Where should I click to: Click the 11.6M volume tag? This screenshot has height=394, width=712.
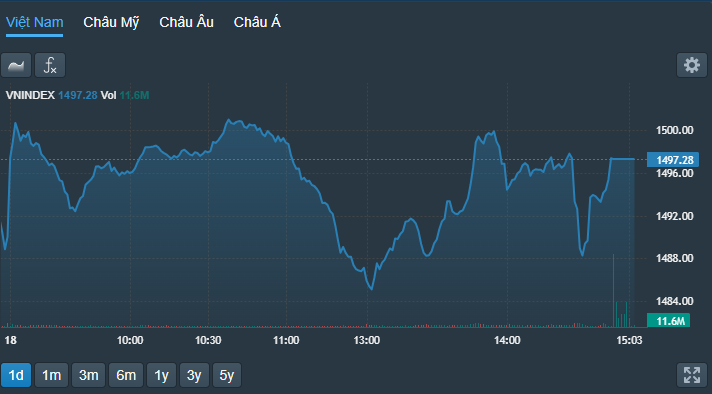click(x=668, y=320)
